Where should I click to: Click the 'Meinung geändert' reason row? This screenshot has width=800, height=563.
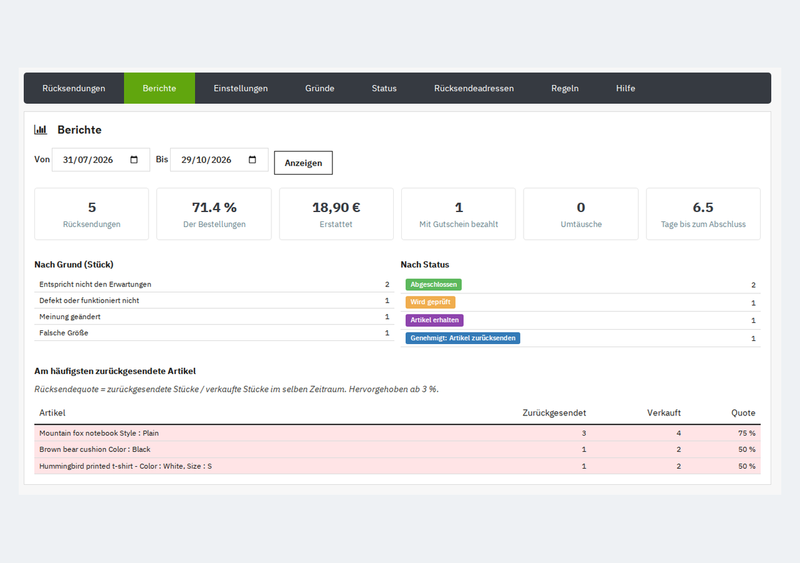[x=214, y=317]
